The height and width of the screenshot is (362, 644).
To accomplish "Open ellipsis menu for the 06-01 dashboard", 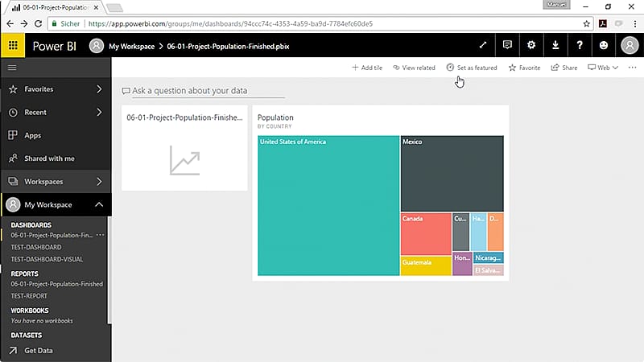I will (x=100, y=235).
